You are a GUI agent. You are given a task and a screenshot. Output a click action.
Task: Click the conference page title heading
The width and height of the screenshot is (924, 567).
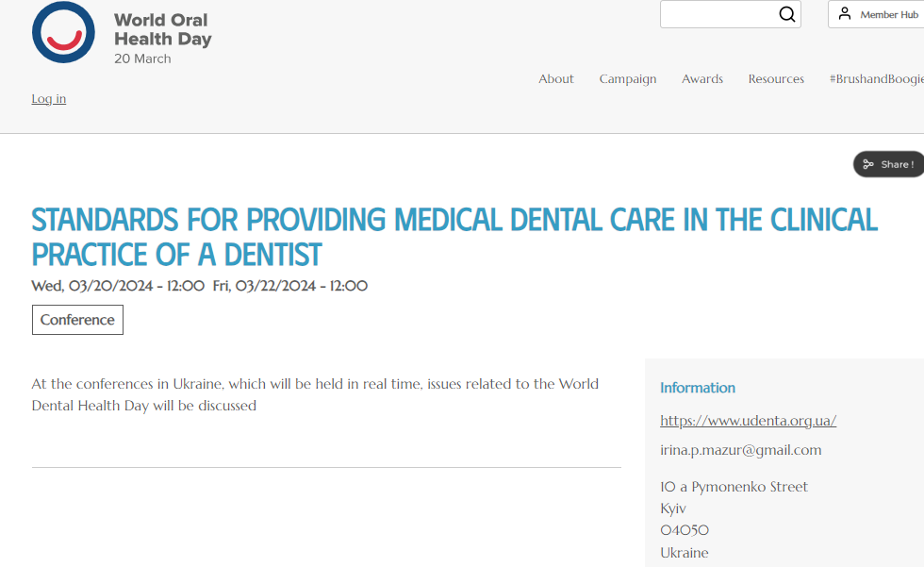454,237
